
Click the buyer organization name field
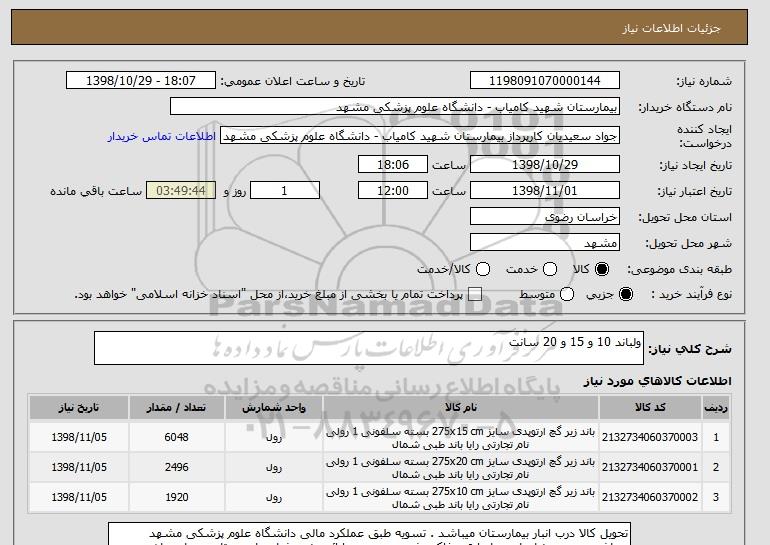point(395,107)
